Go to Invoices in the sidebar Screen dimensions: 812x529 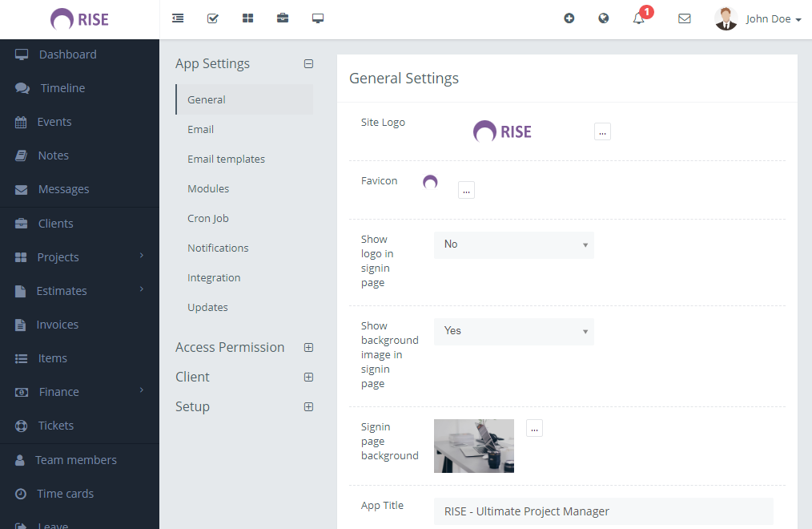coord(58,325)
